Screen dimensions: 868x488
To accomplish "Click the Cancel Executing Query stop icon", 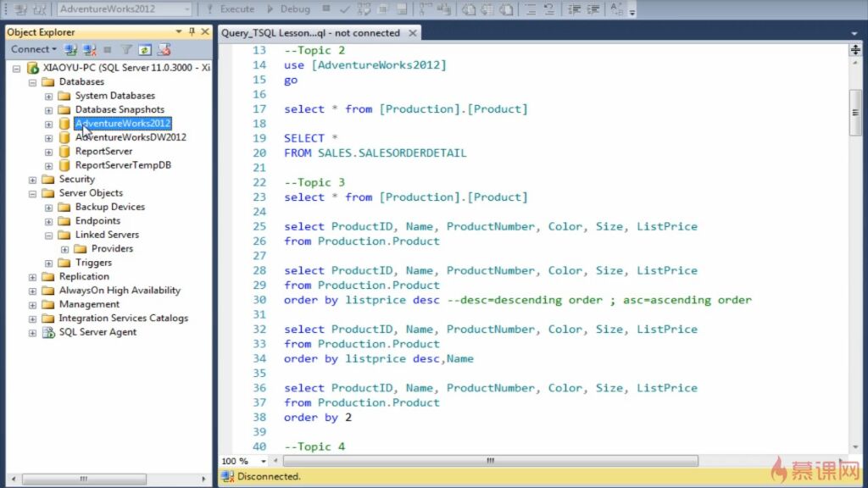I will coord(326,8).
